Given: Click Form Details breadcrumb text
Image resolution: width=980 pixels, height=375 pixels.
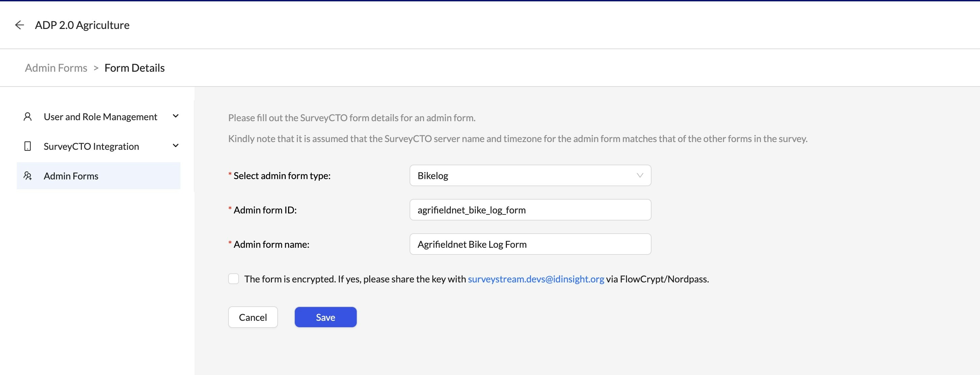Looking at the screenshot, I should [x=134, y=68].
